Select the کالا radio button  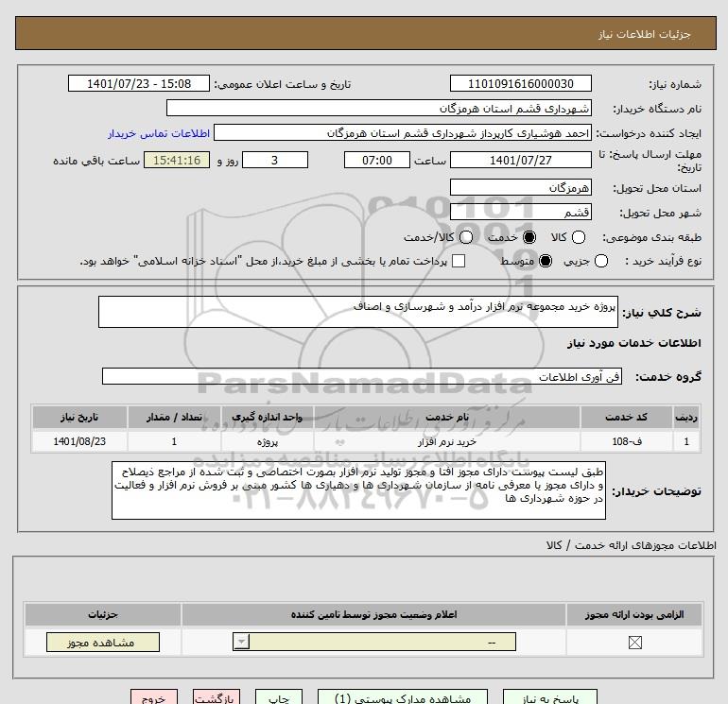click(578, 237)
